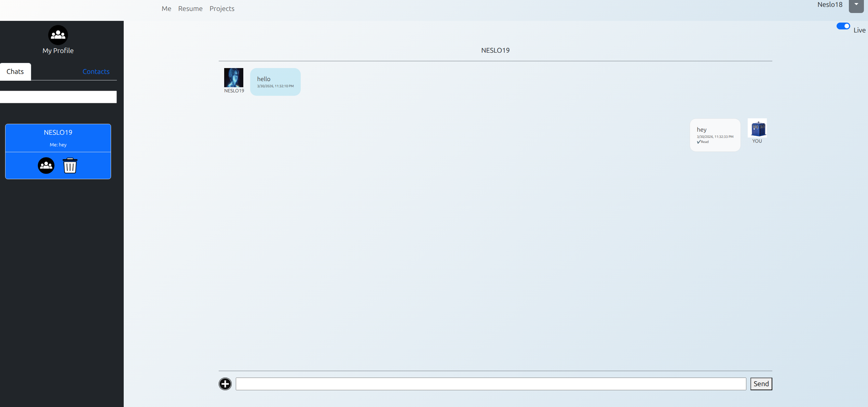Viewport: 868px width, 407px height.
Task: Go to the Projects page
Action: (x=222, y=9)
